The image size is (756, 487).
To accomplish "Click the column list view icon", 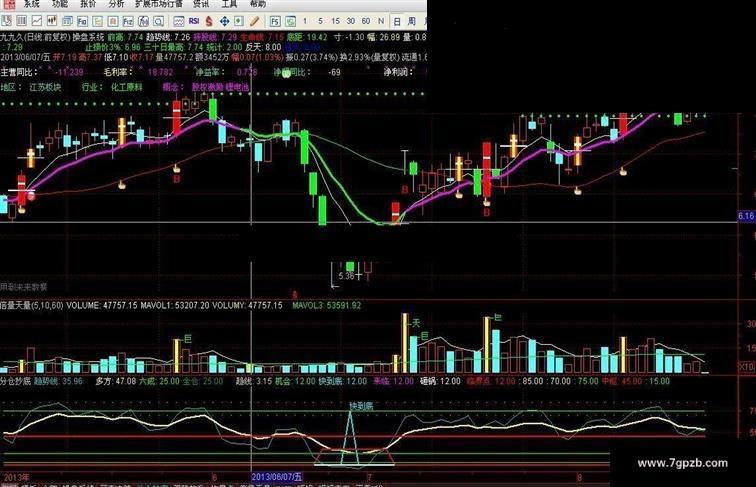I will point(22,21).
